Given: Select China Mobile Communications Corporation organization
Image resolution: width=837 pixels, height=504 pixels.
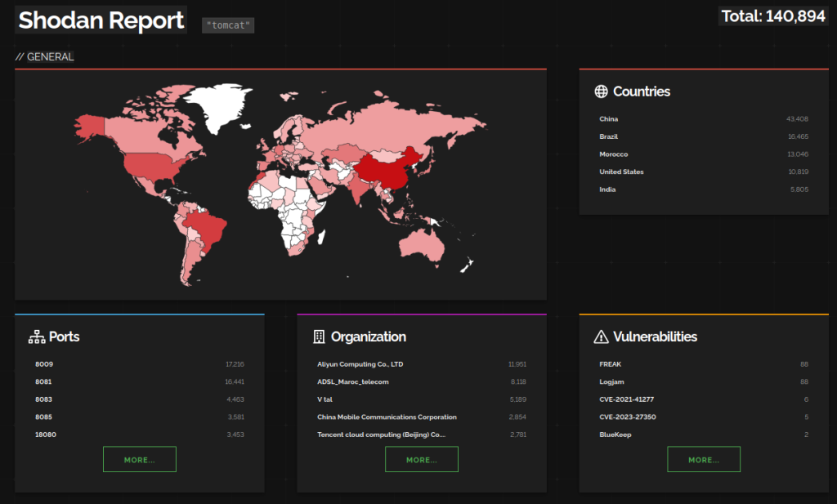Looking at the screenshot, I should tap(387, 417).
